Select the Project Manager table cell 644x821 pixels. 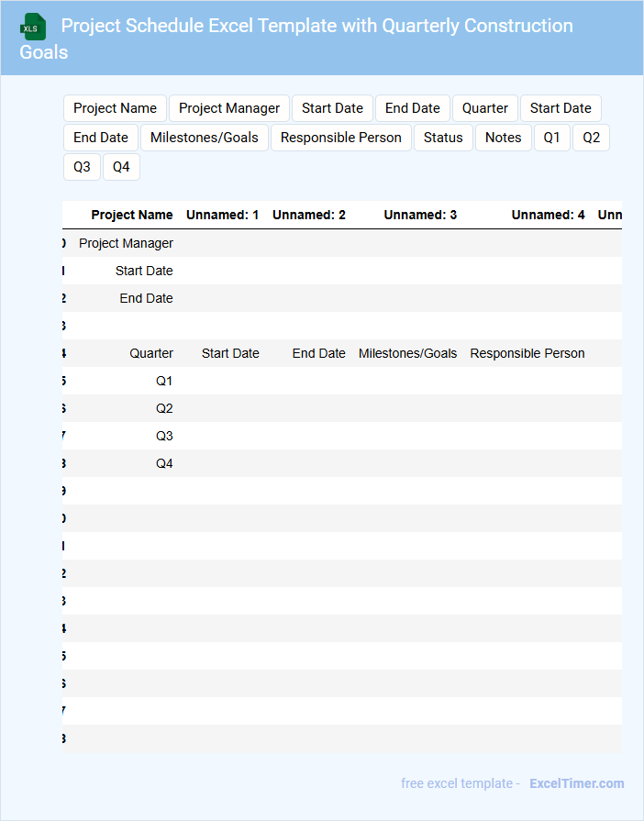coord(126,243)
